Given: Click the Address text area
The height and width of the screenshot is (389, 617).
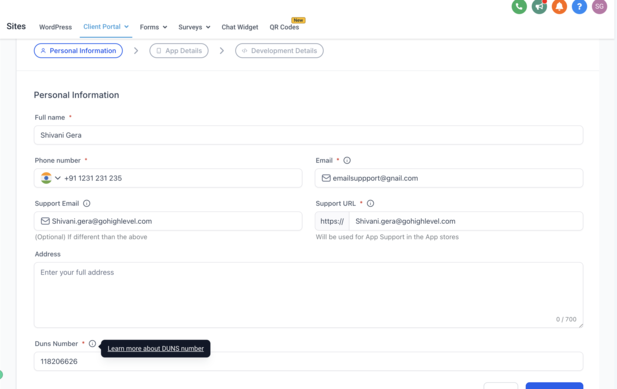Looking at the screenshot, I should 308,295.
